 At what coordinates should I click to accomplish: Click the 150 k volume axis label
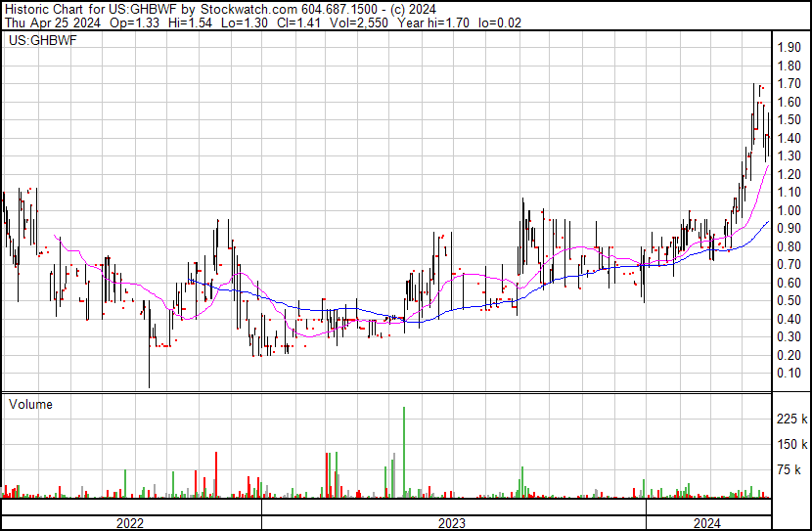(792, 445)
